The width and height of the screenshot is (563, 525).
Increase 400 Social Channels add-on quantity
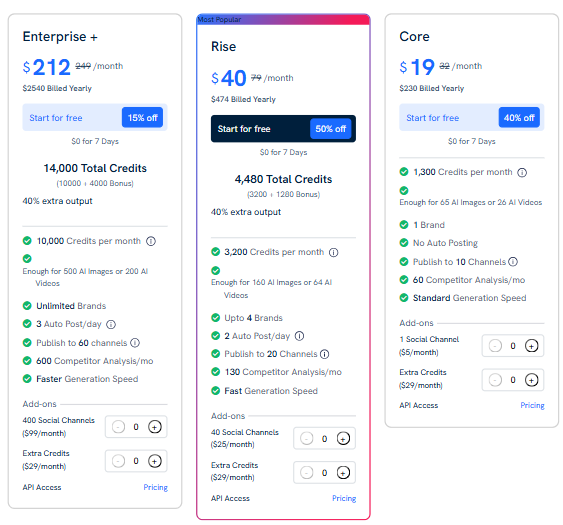[155, 427]
